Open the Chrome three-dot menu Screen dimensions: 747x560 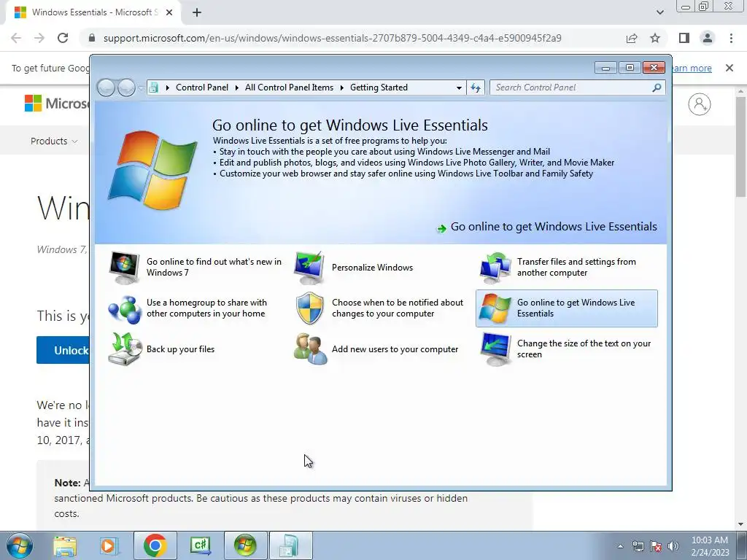tap(731, 38)
